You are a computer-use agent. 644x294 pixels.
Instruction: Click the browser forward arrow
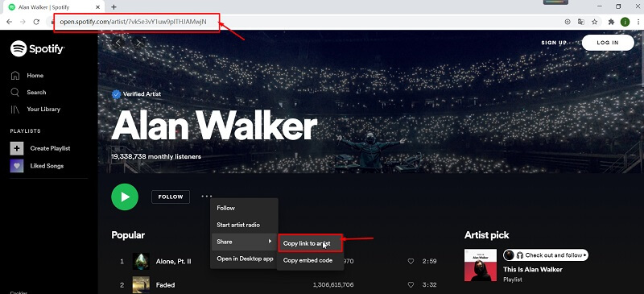click(x=23, y=22)
